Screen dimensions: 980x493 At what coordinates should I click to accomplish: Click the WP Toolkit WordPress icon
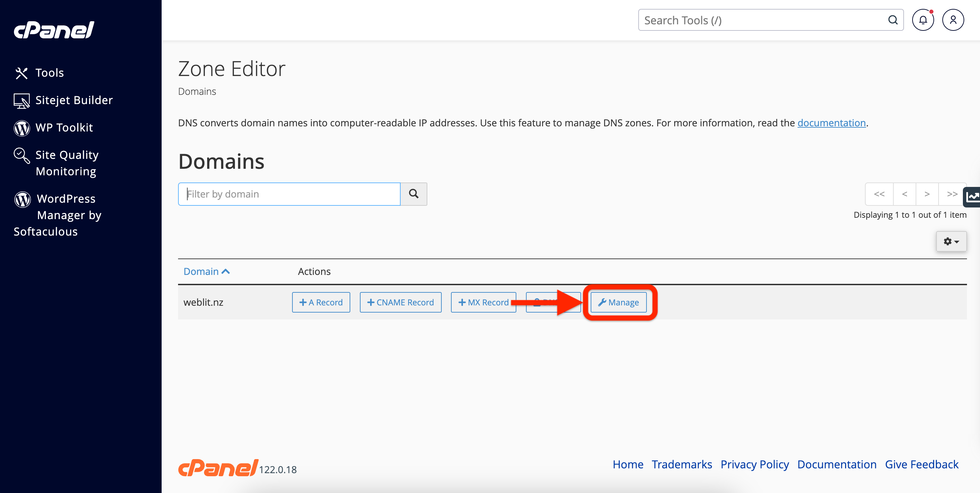click(22, 128)
